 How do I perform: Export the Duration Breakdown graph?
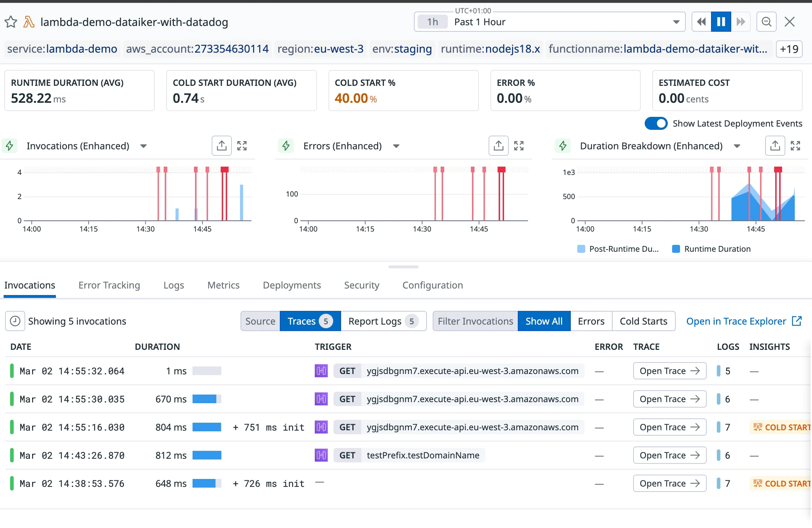point(775,146)
